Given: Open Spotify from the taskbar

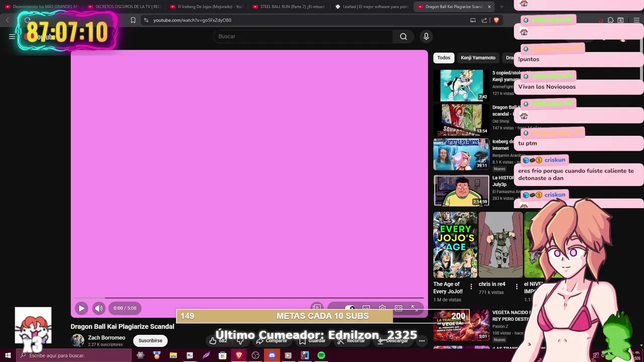Looking at the screenshot, I should coord(321,355).
